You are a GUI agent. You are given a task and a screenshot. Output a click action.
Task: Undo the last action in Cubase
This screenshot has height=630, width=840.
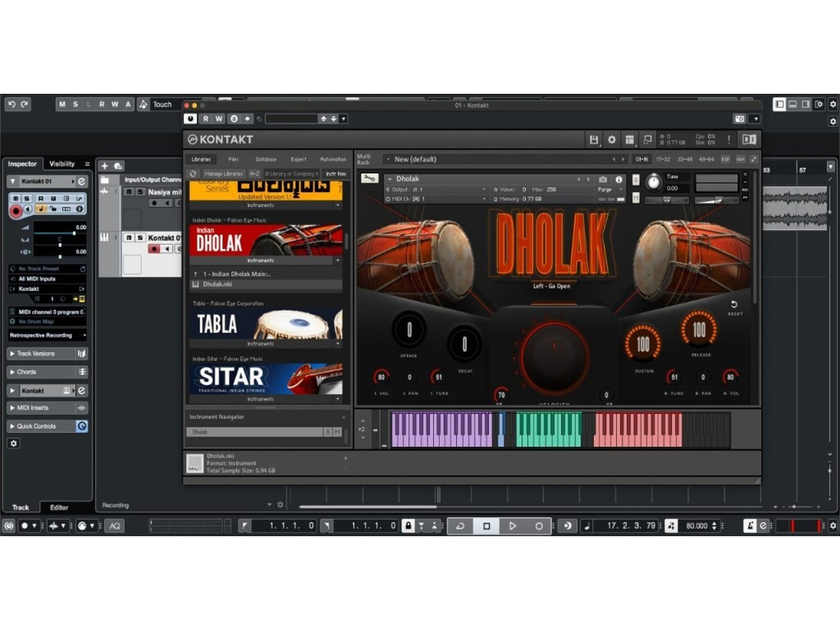pyautogui.click(x=12, y=104)
